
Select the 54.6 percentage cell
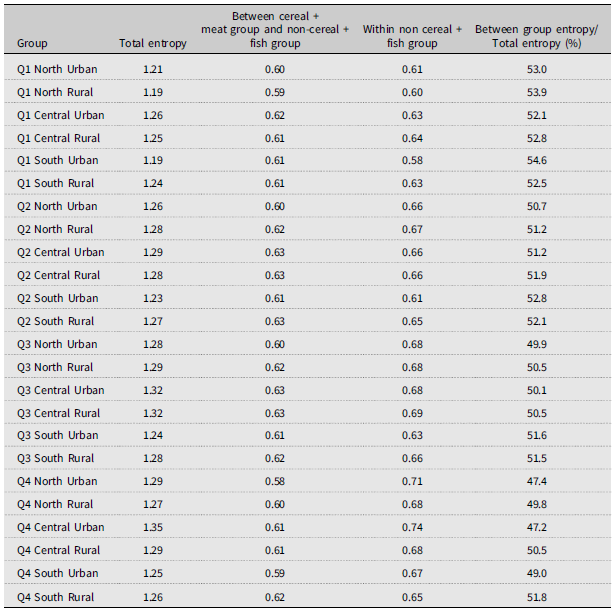[536, 160]
